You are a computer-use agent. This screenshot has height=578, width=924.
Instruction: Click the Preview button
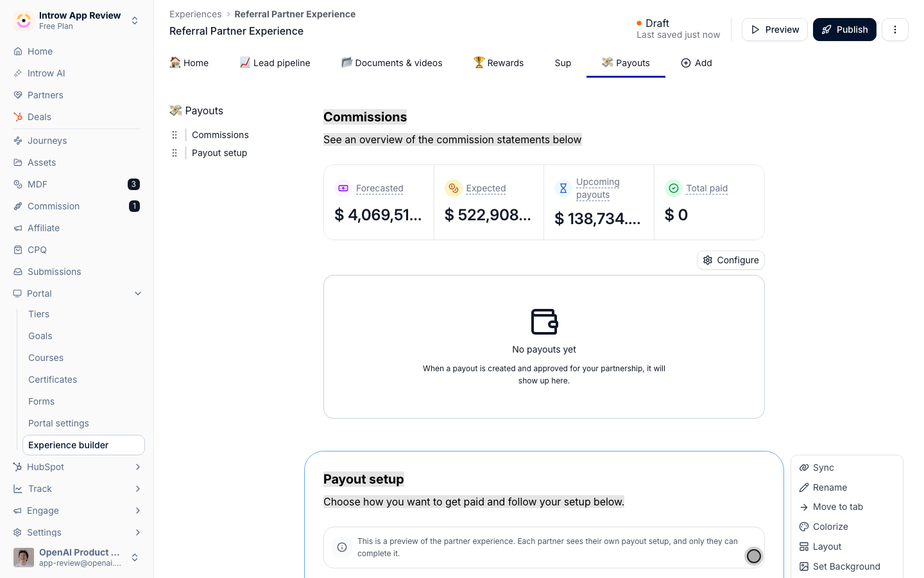click(774, 30)
